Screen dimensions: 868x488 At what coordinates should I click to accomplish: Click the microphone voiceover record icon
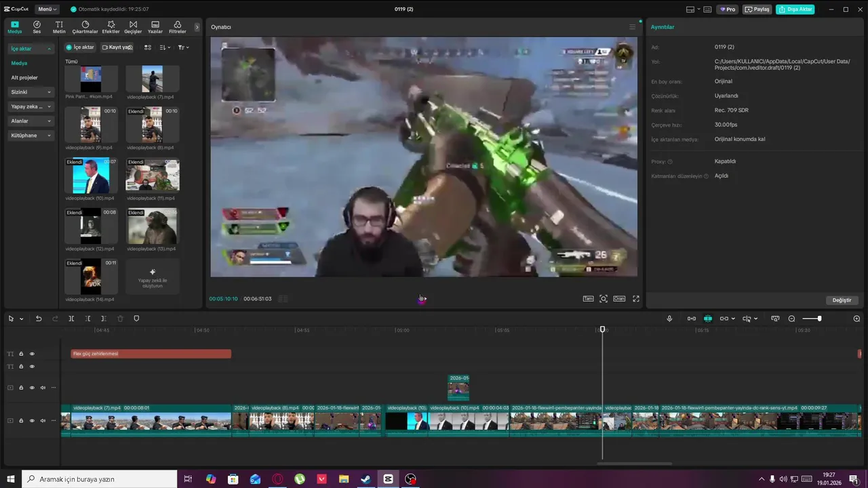click(x=669, y=319)
